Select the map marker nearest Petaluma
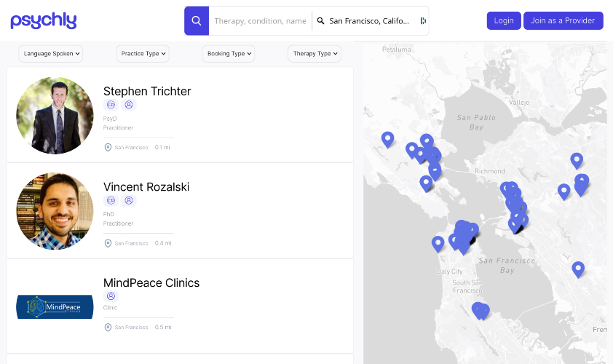 click(x=387, y=140)
